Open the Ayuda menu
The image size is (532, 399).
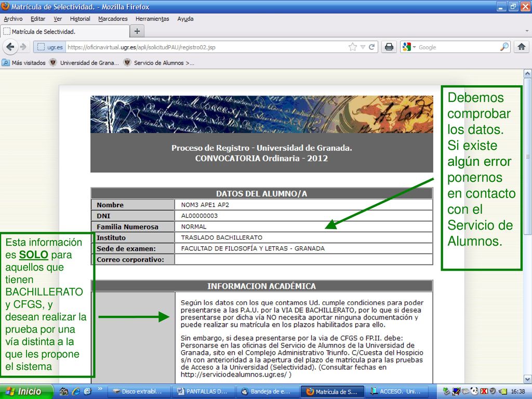185,19
